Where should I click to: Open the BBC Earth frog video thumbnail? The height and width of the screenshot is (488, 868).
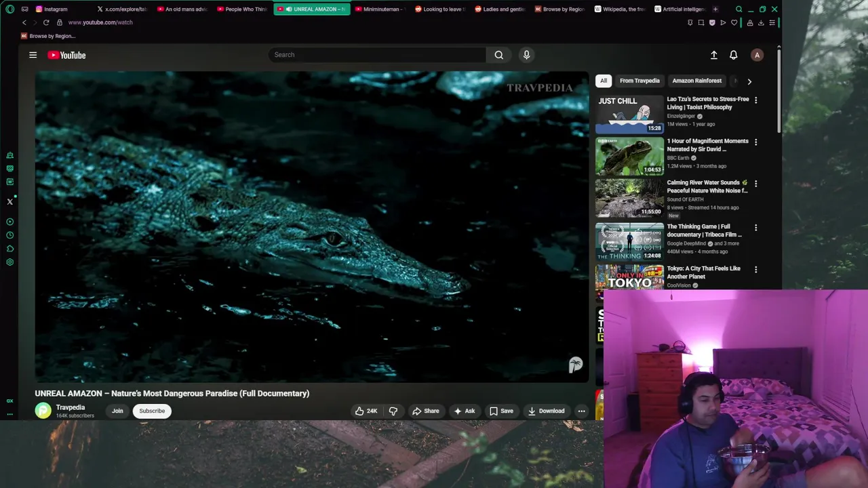click(630, 156)
